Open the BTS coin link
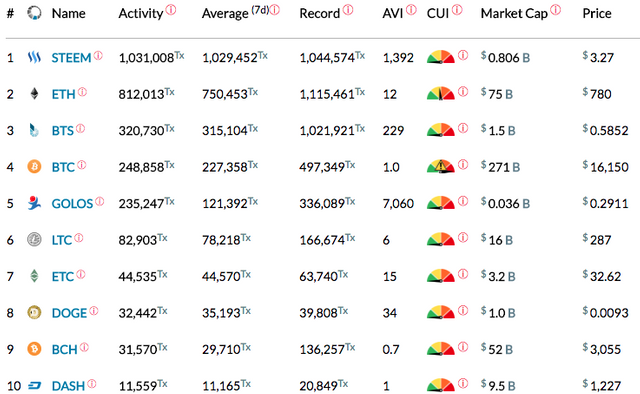 tap(62, 131)
